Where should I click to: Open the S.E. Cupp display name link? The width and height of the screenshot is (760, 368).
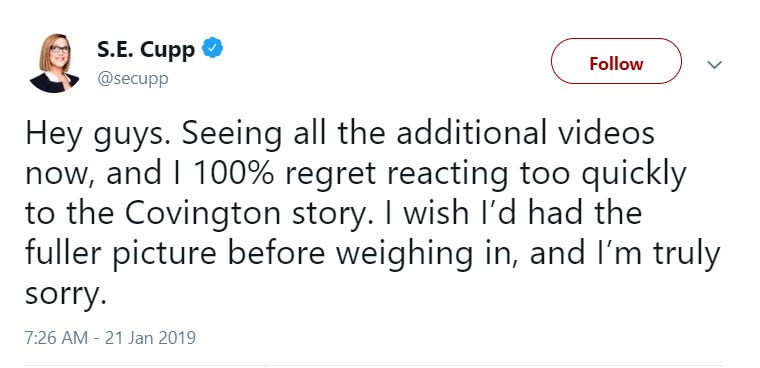(x=146, y=49)
